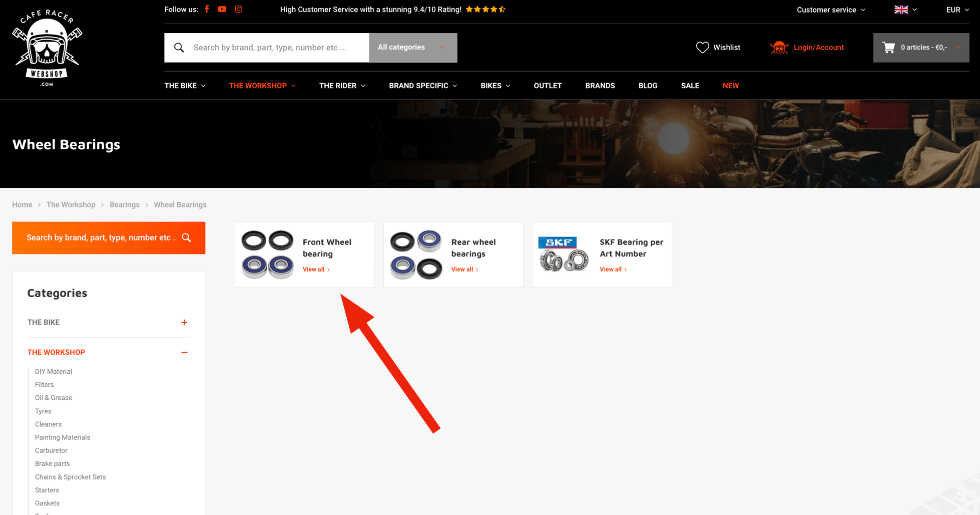980x515 pixels.
Task: Open the Facebook page icon
Action: click(x=207, y=9)
